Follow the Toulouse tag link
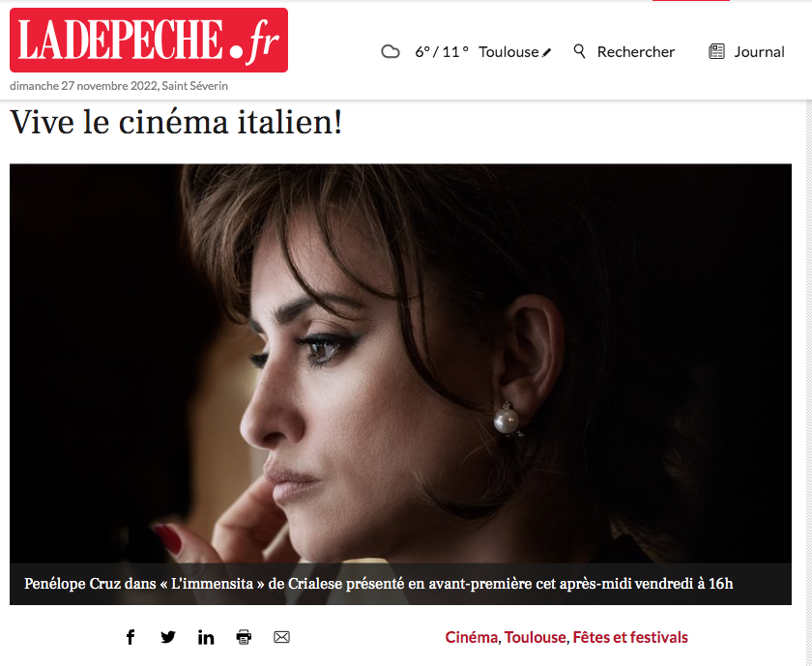Viewport: 812px width, 666px height. click(535, 637)
